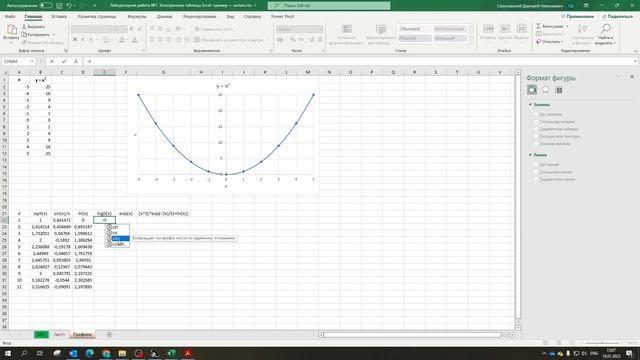Open the Size & Properties tab in Format Shape
Image resolution: width=640 pixels, height=360 pixels.
point(559,90)
